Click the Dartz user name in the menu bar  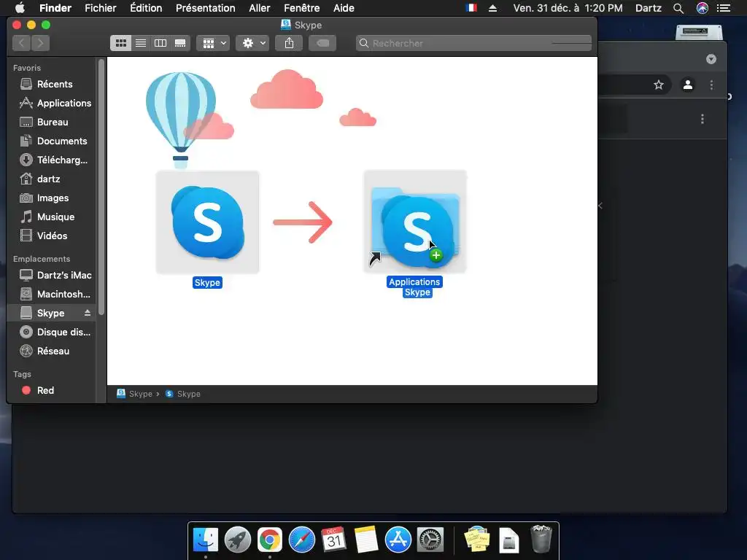click(x=649, y=8)
